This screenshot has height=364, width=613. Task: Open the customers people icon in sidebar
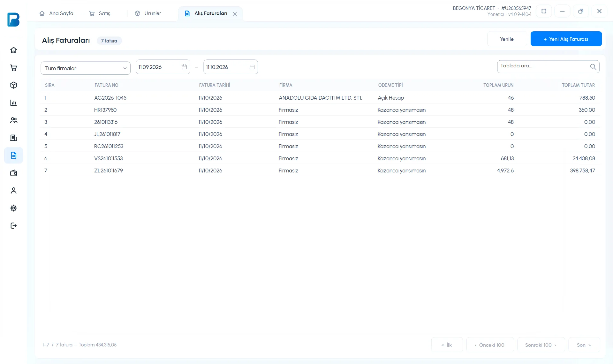click(13, 120)
